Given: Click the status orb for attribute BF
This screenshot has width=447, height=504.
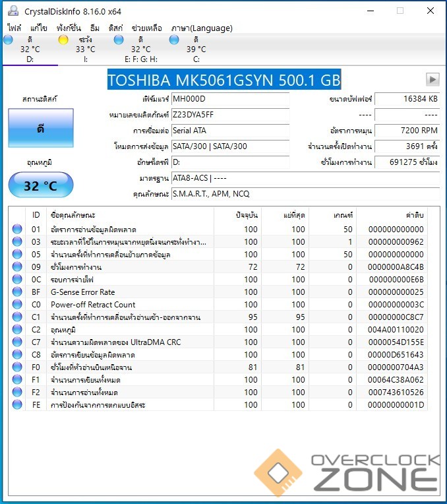Looking at the screenshot, I should (x=17, y=292).
